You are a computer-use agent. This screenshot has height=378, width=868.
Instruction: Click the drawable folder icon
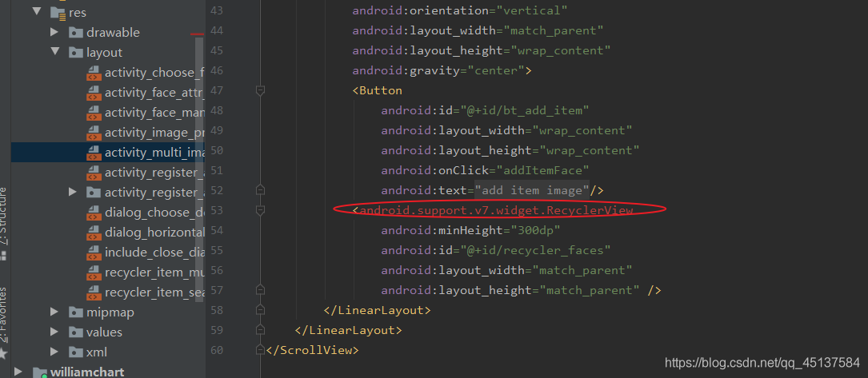76,32
